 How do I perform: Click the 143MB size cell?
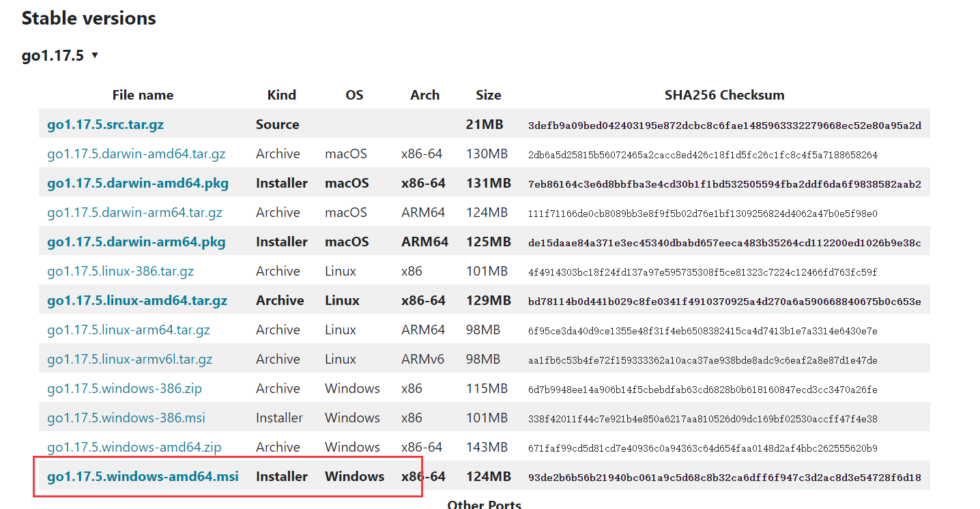tap(487, 448)
